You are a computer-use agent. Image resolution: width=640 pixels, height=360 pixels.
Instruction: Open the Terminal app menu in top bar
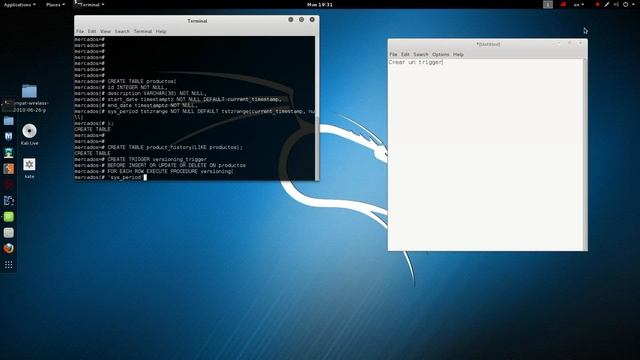(x=89, y=4)
